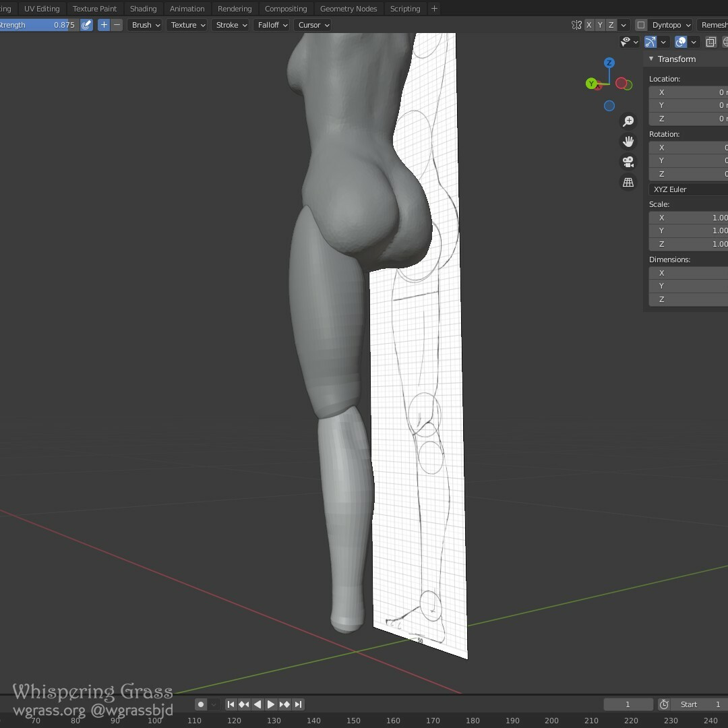This screenshot has height=728, width=728.
Task: Click the green Y axis gizmo ball
Action: (x=591, y=84)
